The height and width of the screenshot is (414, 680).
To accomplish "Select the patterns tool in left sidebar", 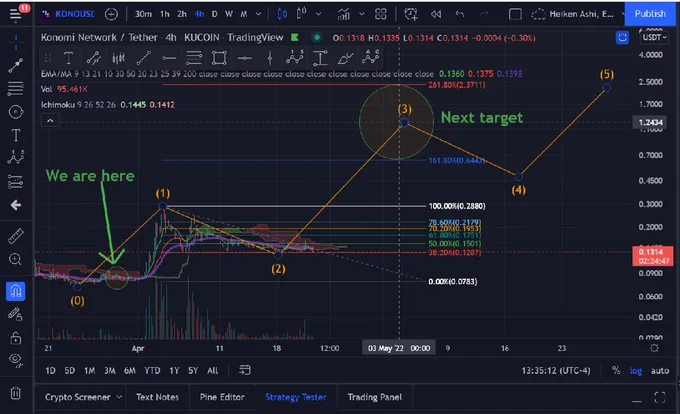I will pyautogui.click(x=16, y=157).
